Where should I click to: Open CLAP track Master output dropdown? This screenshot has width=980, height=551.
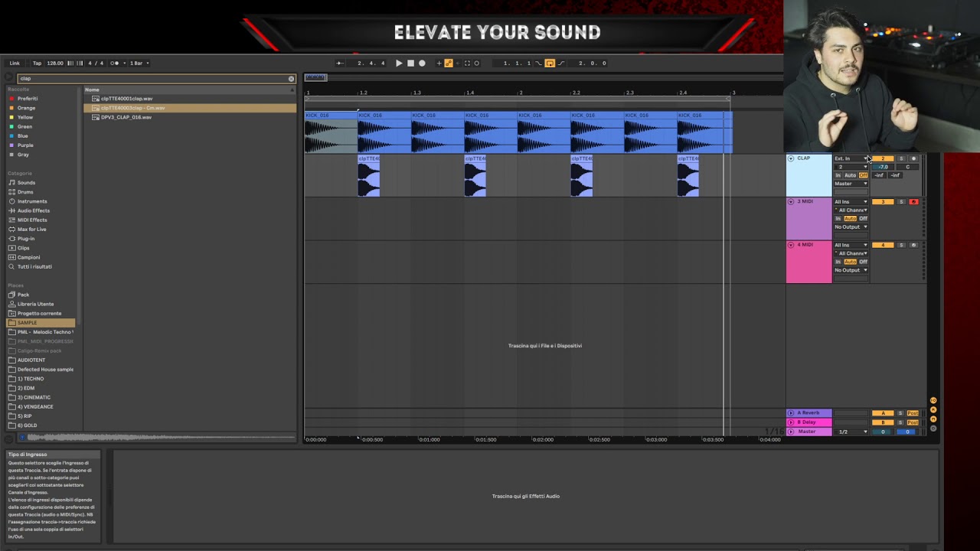point(851,184)
